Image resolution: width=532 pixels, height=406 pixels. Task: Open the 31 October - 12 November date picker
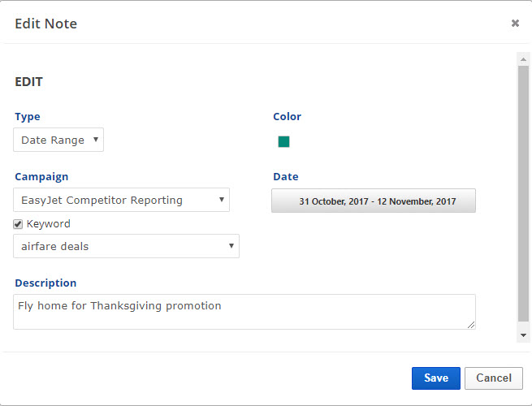(374, 201)
